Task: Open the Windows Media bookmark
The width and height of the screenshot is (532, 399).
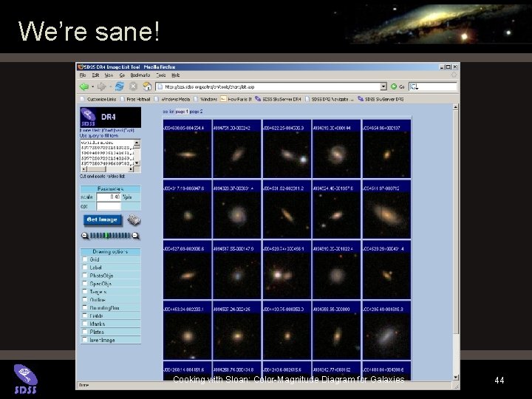Action: (172, 99)
